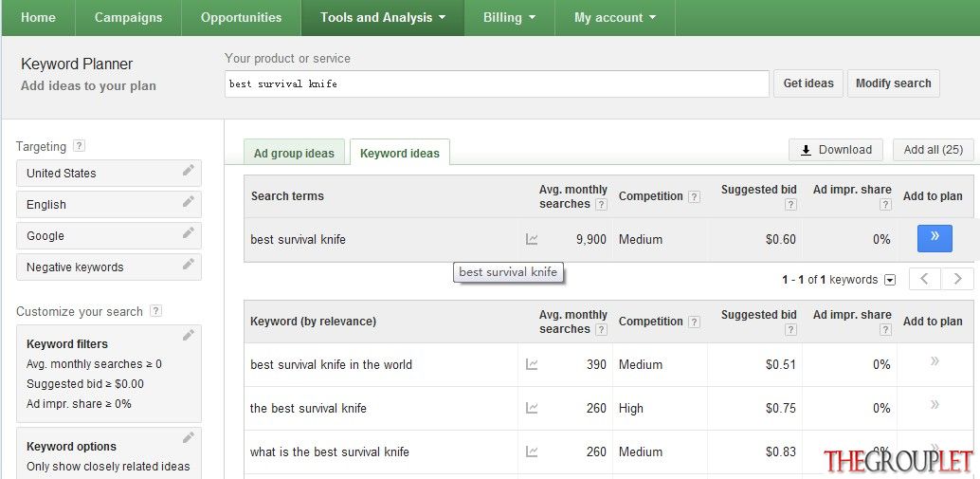
Task: Click 'Only show closely related ideas' option
Action: [108, 467]
